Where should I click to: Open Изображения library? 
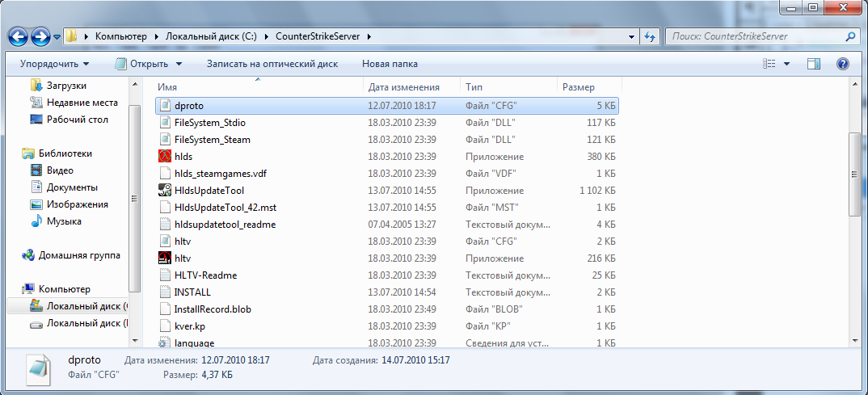[77, 204]
